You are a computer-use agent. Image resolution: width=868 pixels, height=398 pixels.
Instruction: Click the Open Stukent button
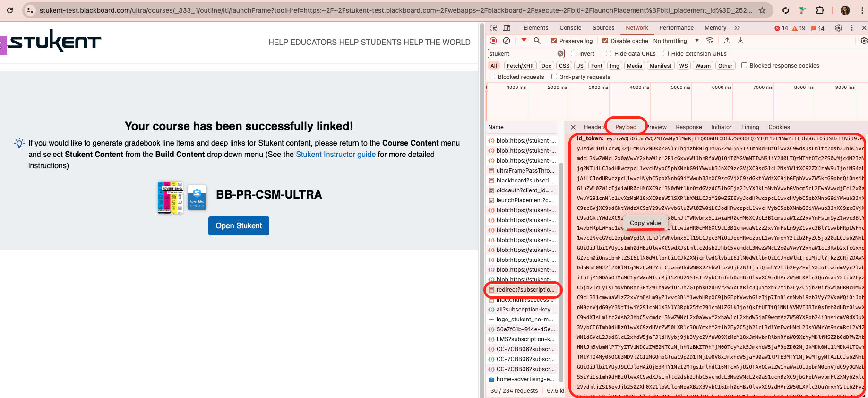click(x=239, y=226)
